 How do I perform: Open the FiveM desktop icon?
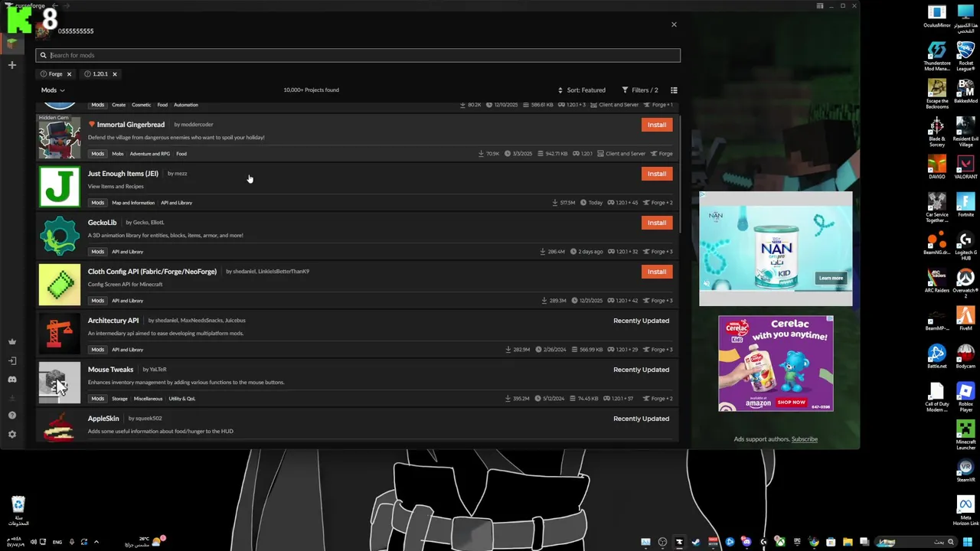click(965, 318)
